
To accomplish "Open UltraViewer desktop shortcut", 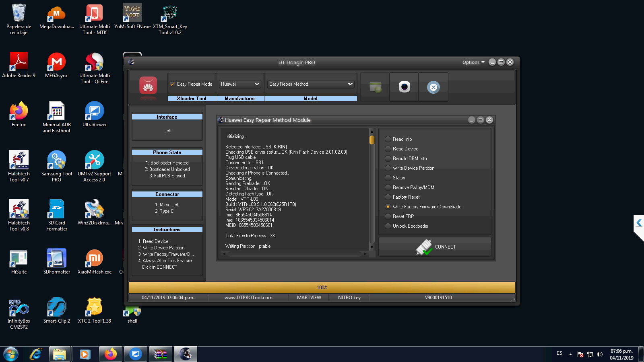I will (95, 115).
